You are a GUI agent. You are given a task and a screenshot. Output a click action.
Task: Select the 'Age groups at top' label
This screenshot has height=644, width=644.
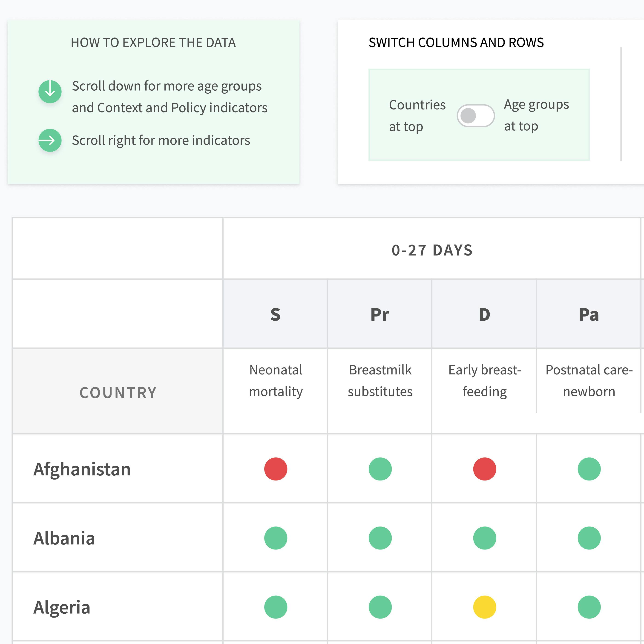click(x=536, y=115)
